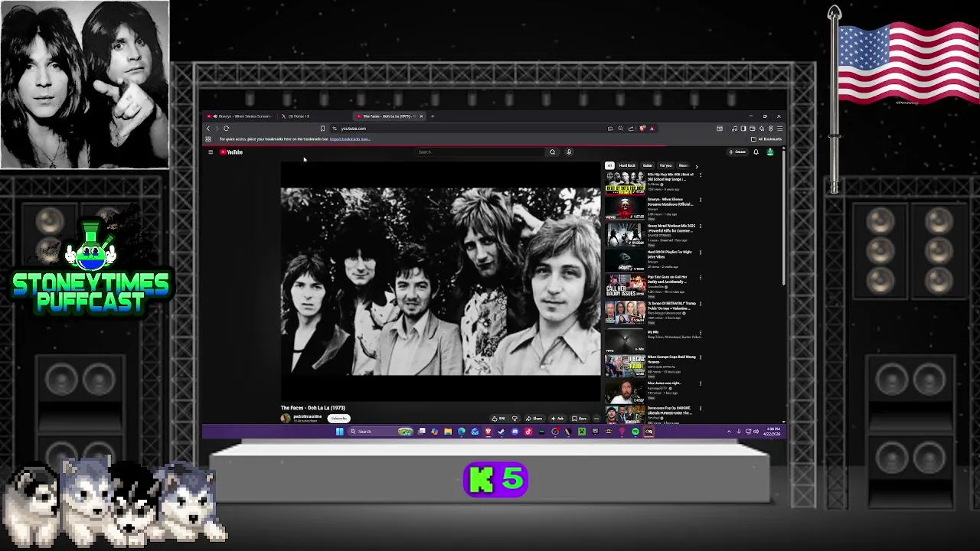Open the bookmarks bar apps grid icon
This screenshot has width=980, height=551.
[208, 139]
